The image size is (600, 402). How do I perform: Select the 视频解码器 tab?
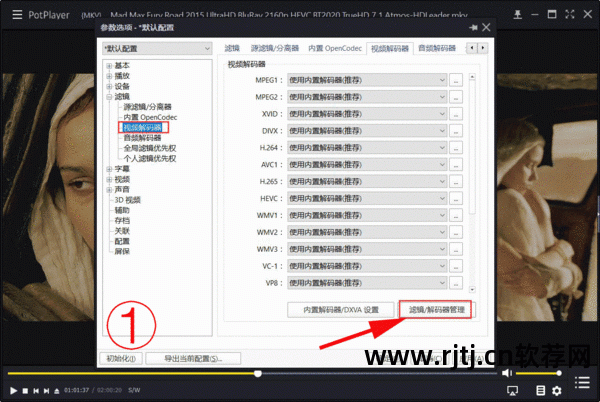coord(390,48)
